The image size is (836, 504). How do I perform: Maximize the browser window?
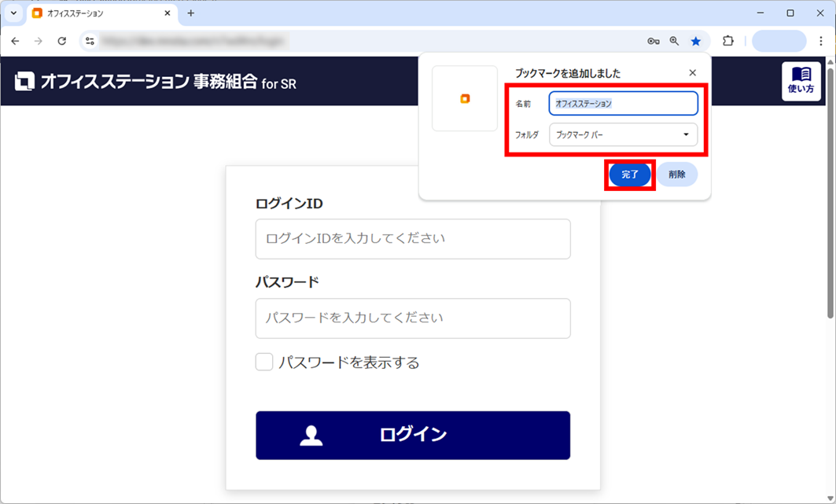(790, 13)
